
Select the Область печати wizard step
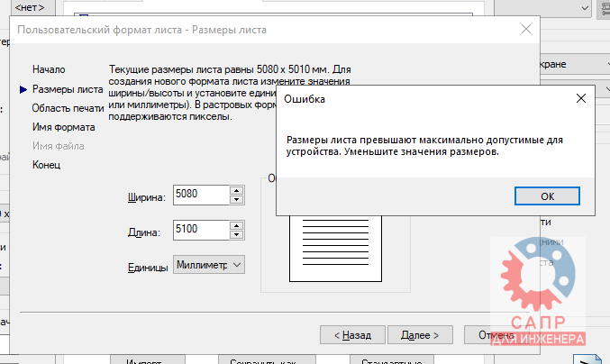[x=68, y=108]
